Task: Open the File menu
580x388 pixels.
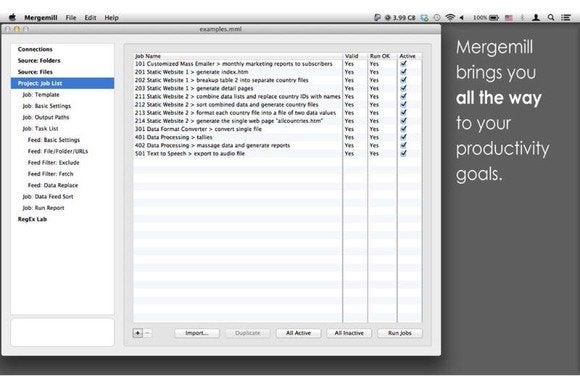Action: 71,17
